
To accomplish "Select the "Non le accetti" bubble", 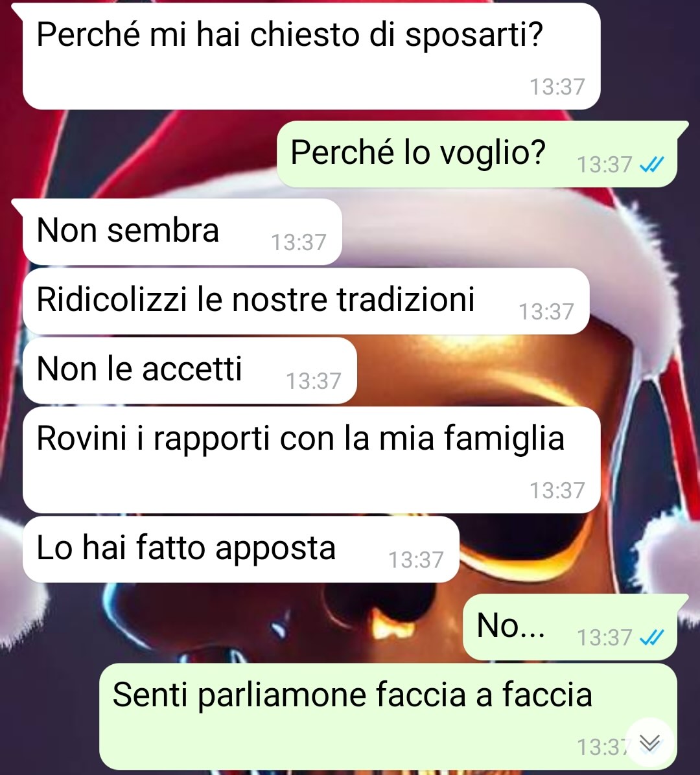I will 190,370.
